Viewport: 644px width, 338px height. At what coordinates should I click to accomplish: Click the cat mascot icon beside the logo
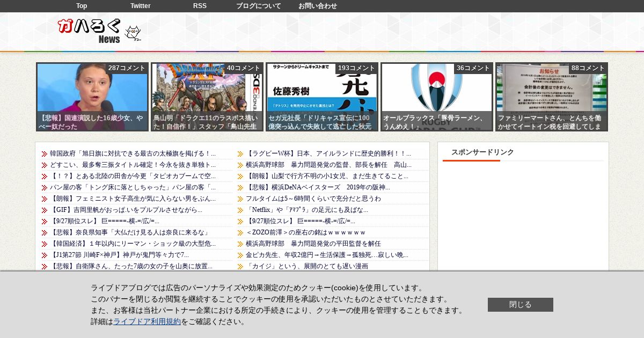point(133,33)
